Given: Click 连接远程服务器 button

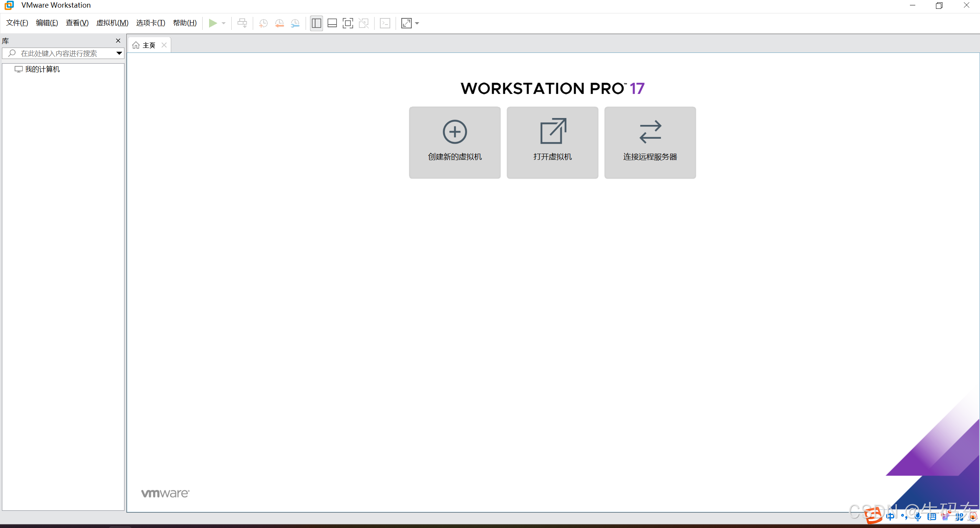Looking at the screenshot, I should click(x=650, y=143).
